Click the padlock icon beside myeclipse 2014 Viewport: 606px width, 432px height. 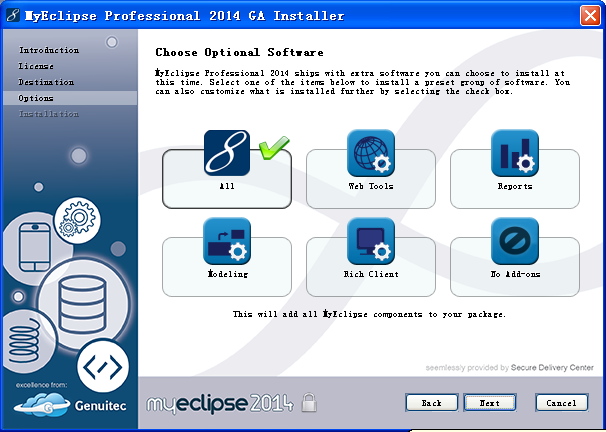point(309,402)
